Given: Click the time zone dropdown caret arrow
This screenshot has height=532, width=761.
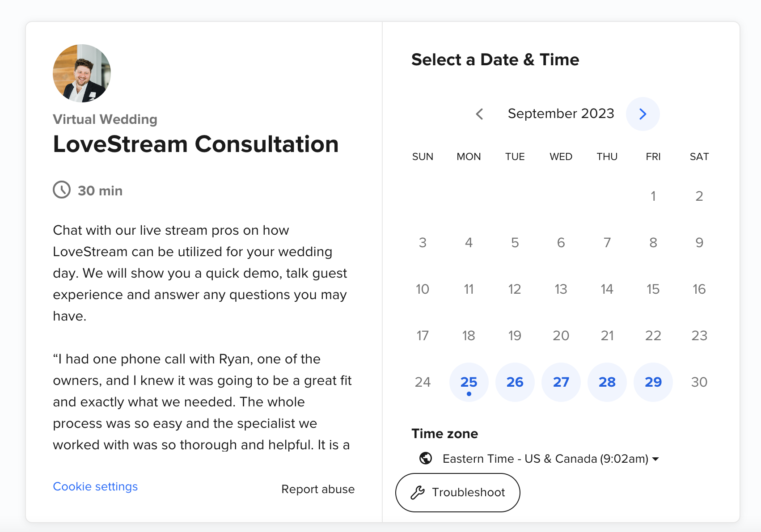Looking at the screenshot, I should (x=655, y=459).
